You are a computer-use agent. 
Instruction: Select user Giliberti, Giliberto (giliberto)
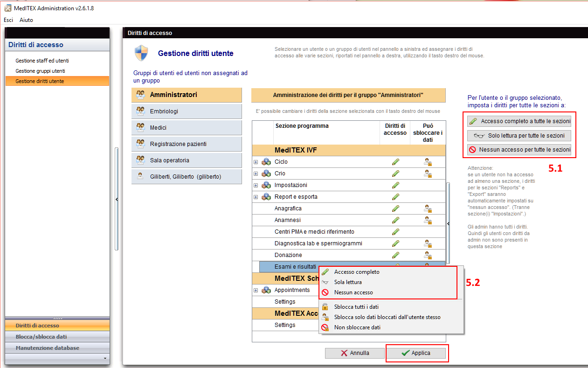[x=187, y=177]
